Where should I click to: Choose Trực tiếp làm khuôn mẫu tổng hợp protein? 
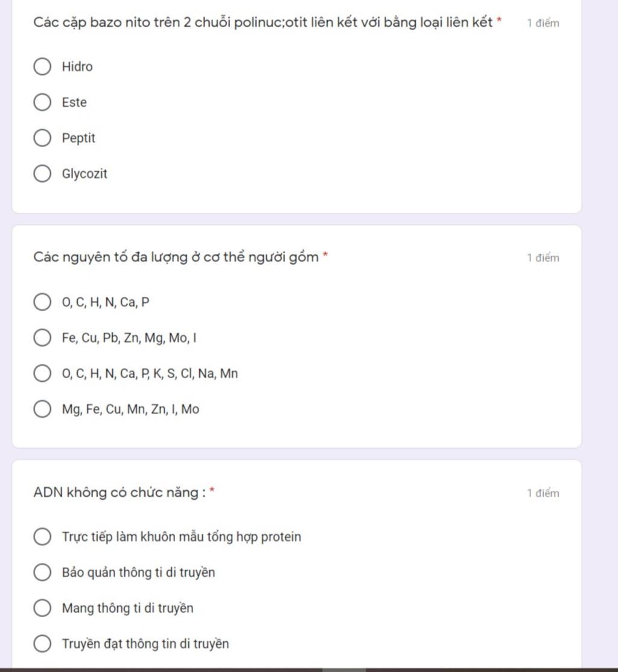tap(42, 536)
